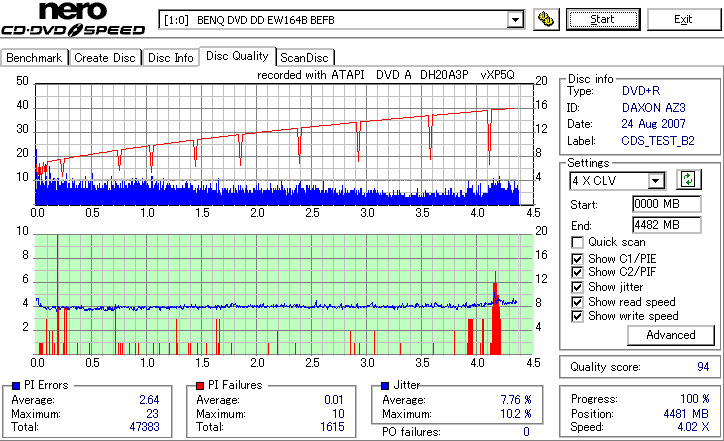
Task: Click the Speed value 4.02 X
Action: (694, 427)
